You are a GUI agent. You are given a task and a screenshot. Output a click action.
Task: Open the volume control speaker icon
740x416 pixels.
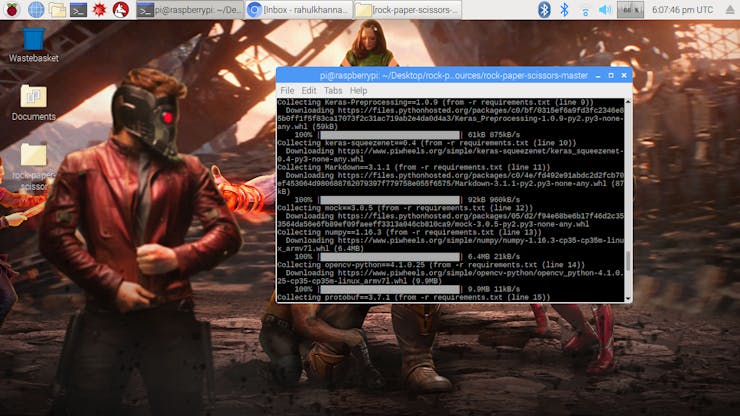click(x=605, y=9)
